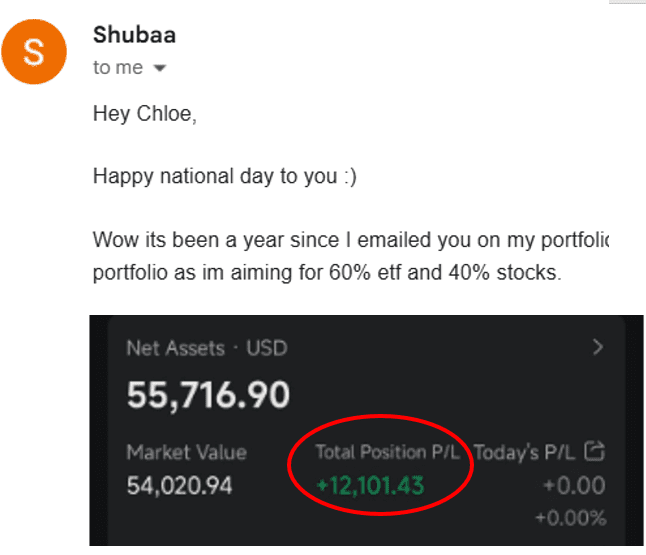Viewport: 646px width, 555px height.
Task: Click the "Hey Chloe," greeting line
Action: (145, 114)
